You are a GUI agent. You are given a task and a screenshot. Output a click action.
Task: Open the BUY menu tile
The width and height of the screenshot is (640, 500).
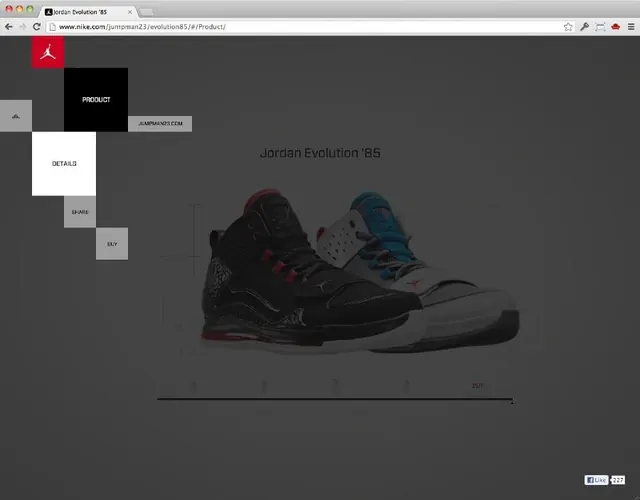tap(112, 244)
